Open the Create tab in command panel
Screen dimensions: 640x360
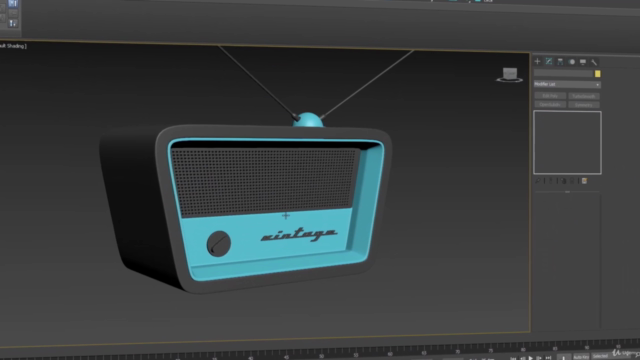point(537,62)
